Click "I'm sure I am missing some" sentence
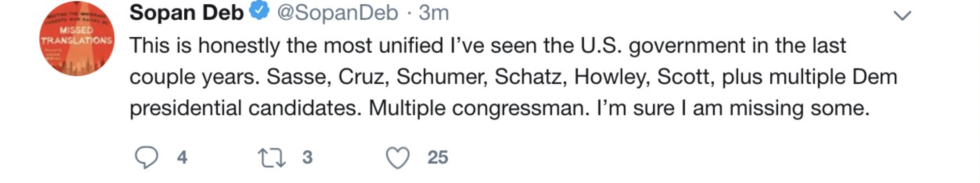The image size is (980, 183). (733, 108)
